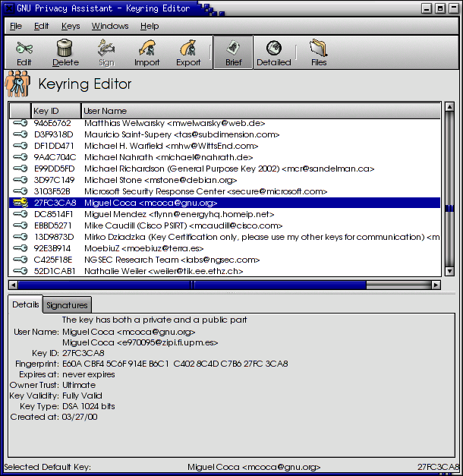Switch to Brief view mode
The height and width of the screenshot is (476, 463).
234,52
